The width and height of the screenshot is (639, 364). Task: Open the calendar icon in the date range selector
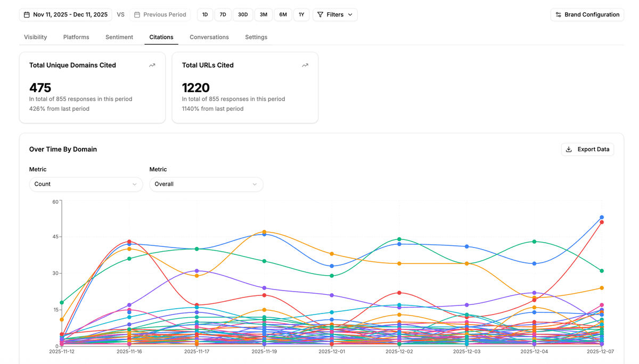(x=27, y=14)
